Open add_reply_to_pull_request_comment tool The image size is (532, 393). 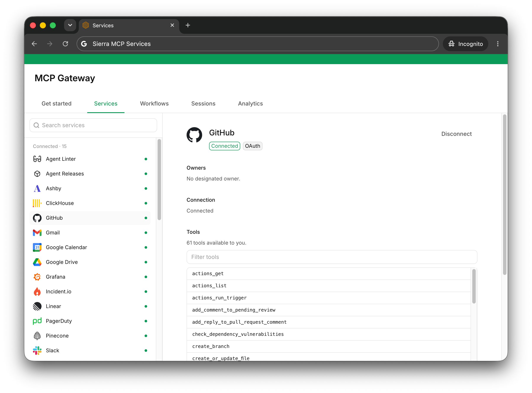(329, 322)
